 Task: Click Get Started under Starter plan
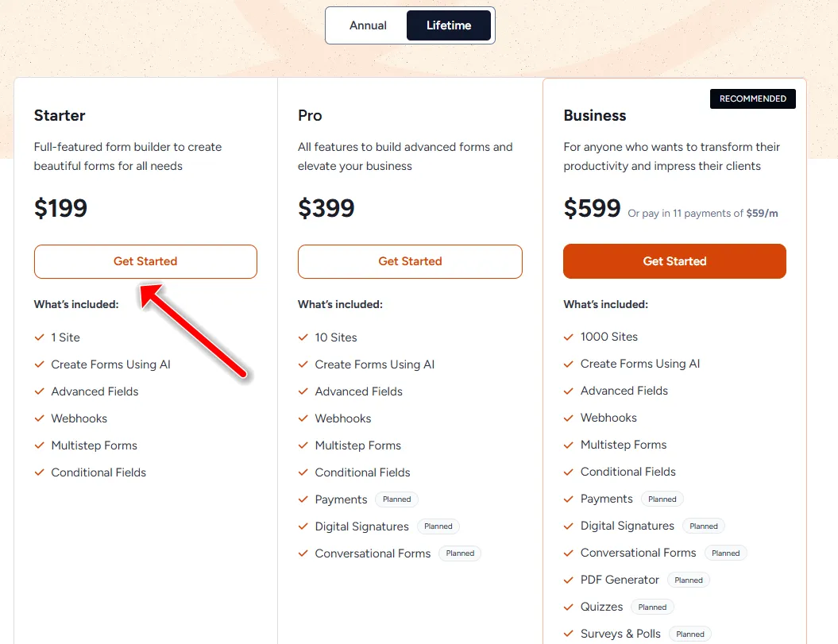click(145, 261)
